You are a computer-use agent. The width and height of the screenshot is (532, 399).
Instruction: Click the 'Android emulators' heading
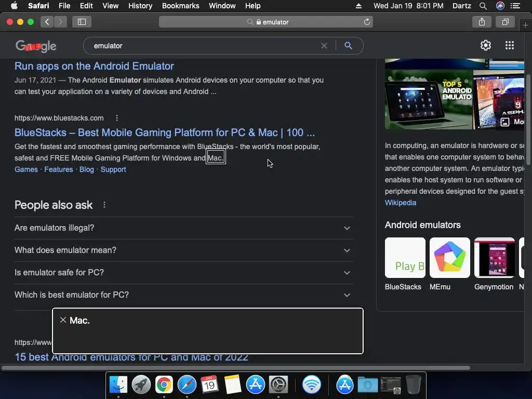coord(422,225)
